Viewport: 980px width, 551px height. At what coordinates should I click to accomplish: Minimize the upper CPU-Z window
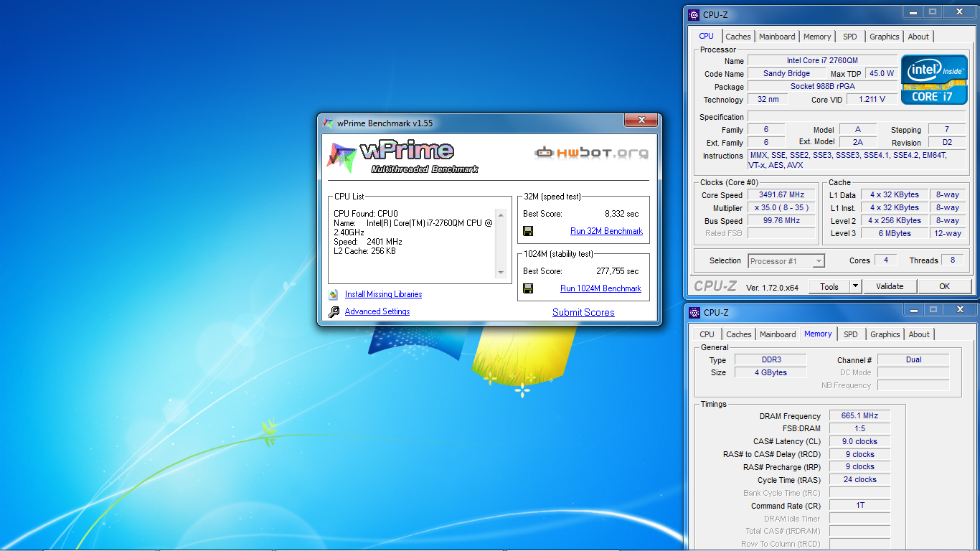pos(911,11)
